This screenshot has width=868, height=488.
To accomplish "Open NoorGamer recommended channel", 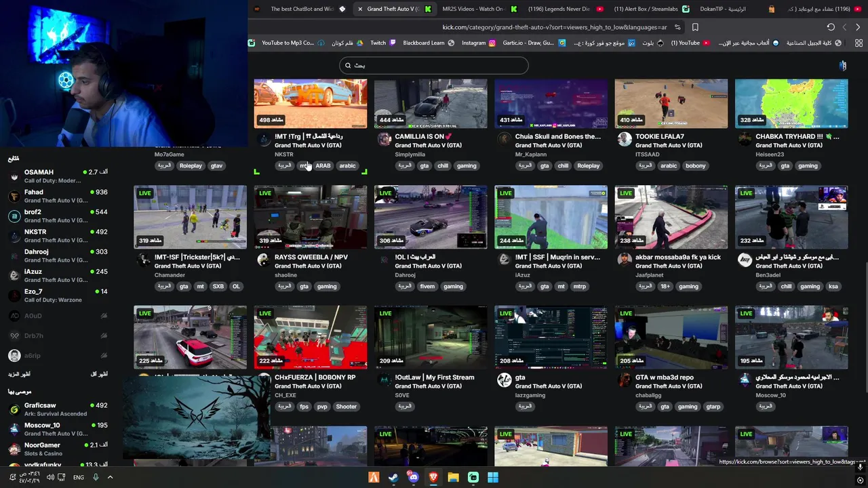I will coord(58,449).
